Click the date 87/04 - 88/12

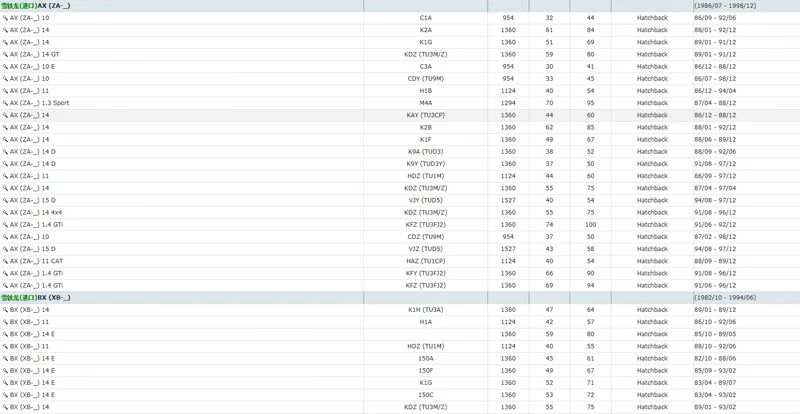click(715, 103)
